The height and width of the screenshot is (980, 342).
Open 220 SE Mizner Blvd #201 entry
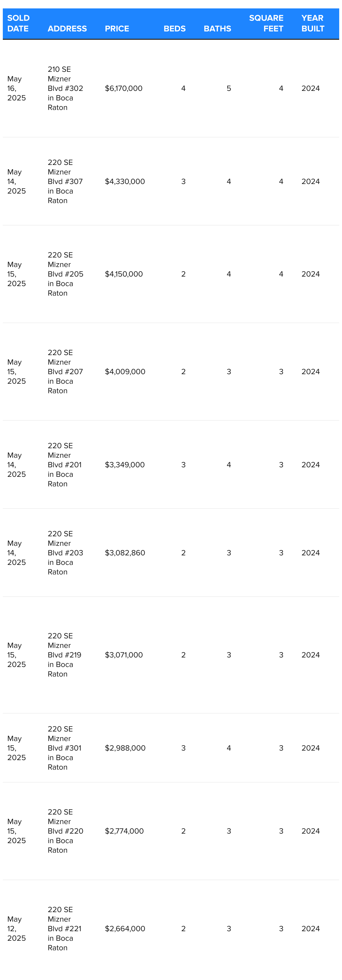click(65, 464)
